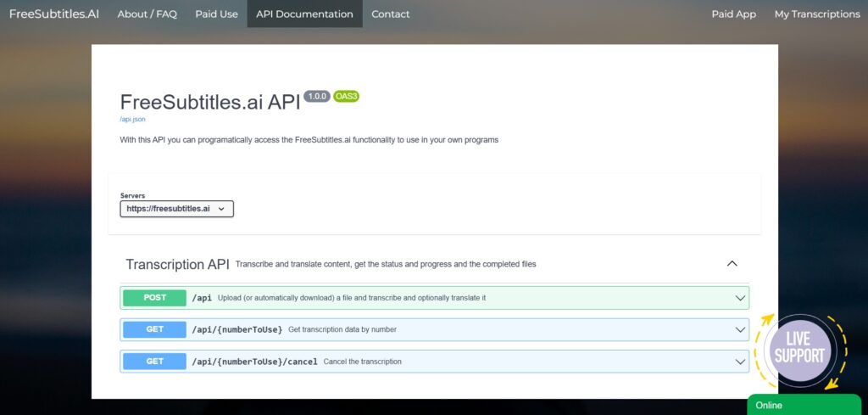Collapse the Transcription API section chevron
Viewport: 868px width, 415px height.
click(x=732, y=264)
